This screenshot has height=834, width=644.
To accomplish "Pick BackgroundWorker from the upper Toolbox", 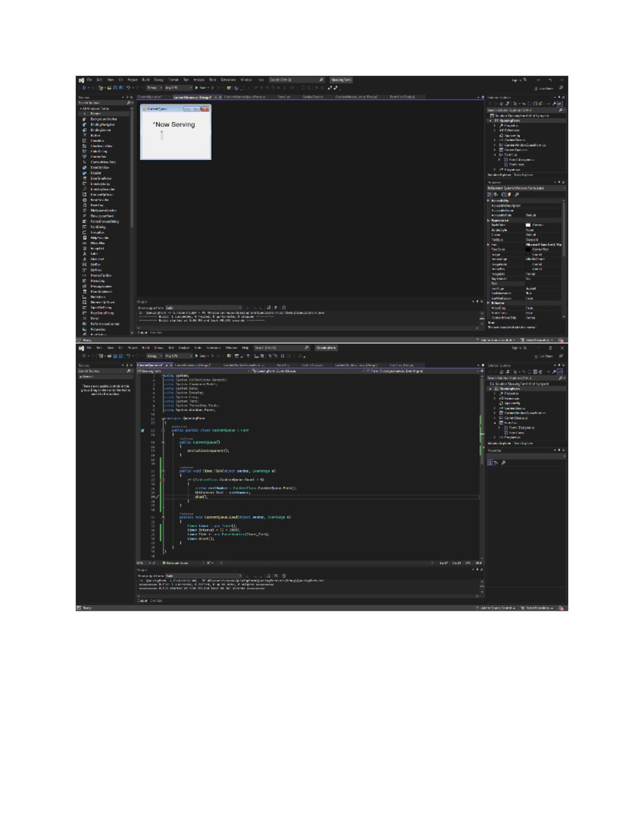I will point(104,119).
